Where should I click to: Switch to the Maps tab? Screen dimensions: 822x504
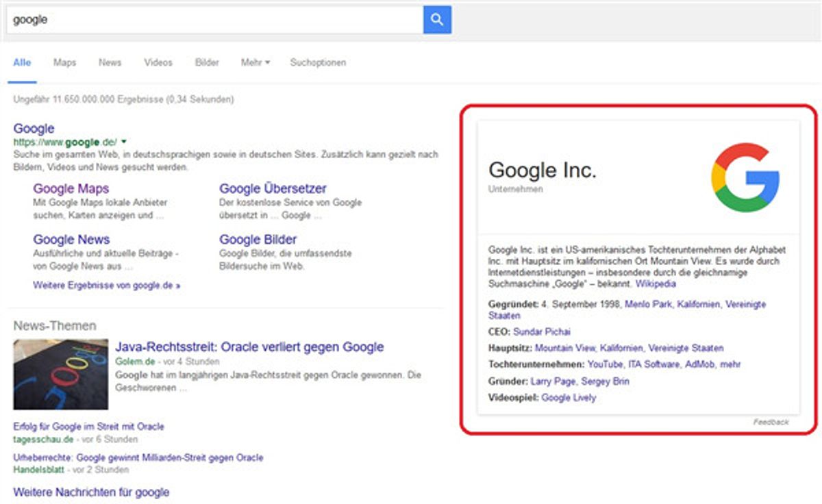pyautogui.click(x=65, y=62)
